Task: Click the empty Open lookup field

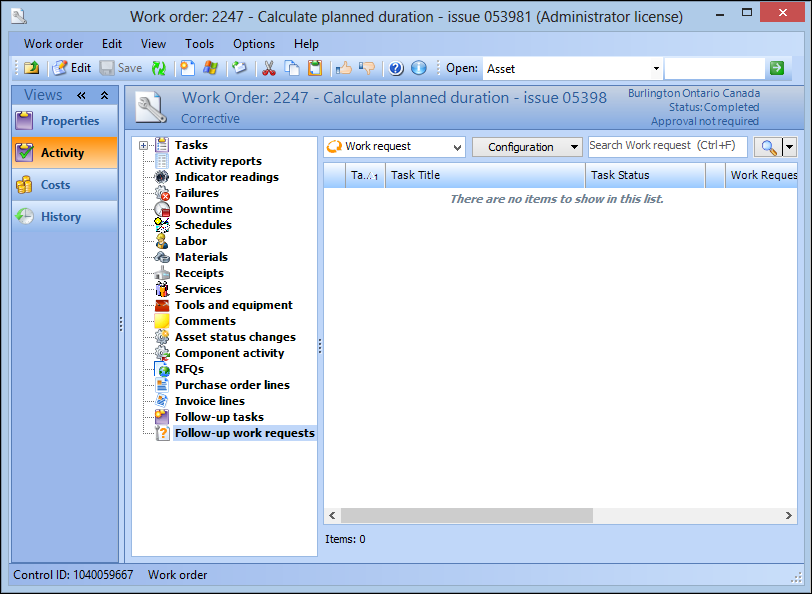Action: pyautogui.click(x=715, y=68)
